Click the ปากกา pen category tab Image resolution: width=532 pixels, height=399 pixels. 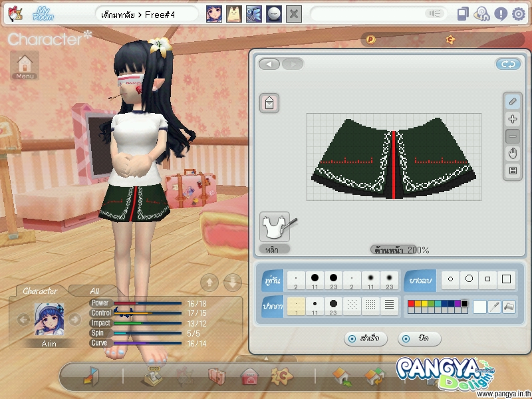pyautogui.click(x=273, y=307)
